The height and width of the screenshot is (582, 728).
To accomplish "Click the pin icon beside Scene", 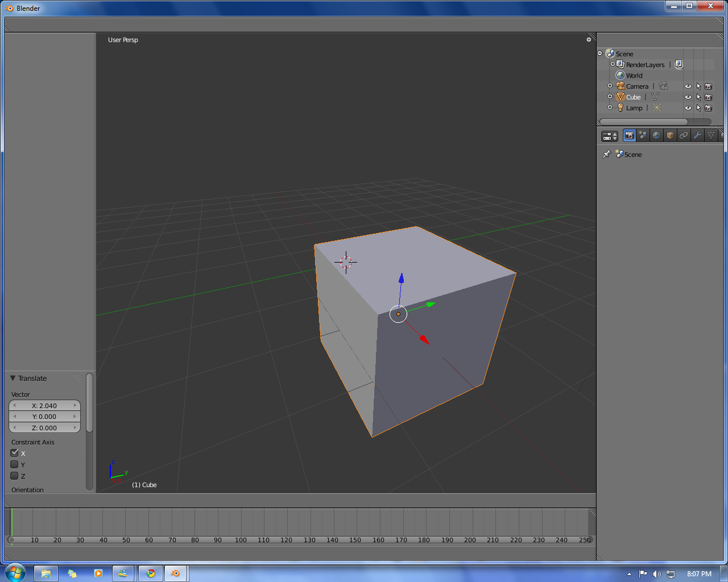I will (607, 154).
